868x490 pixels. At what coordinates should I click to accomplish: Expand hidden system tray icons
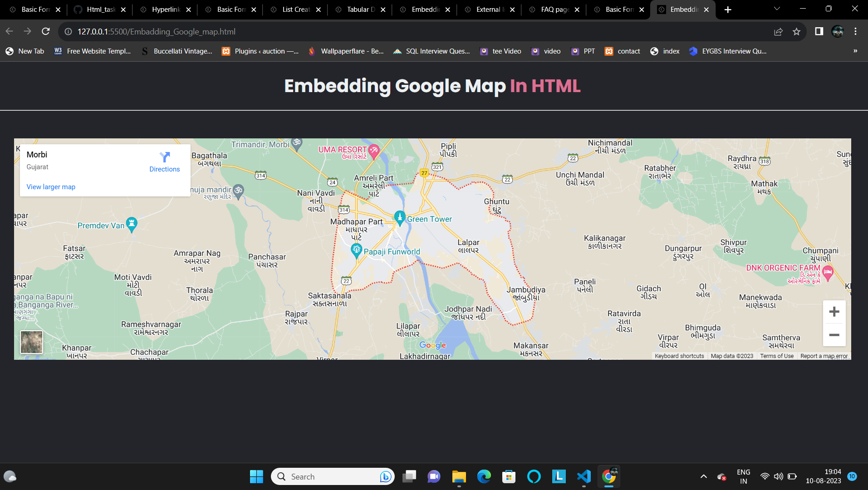click(703, 476)
